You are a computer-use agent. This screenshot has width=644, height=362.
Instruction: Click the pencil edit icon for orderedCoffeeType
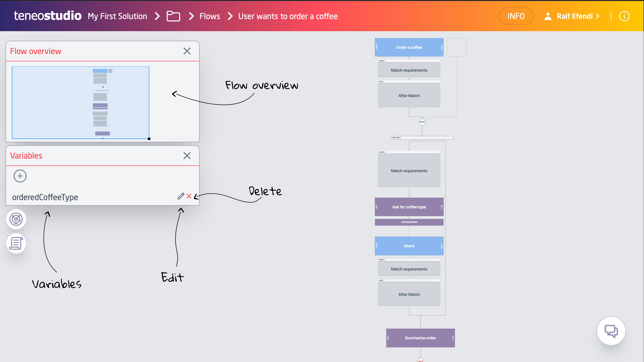click(x=181, y=196)
